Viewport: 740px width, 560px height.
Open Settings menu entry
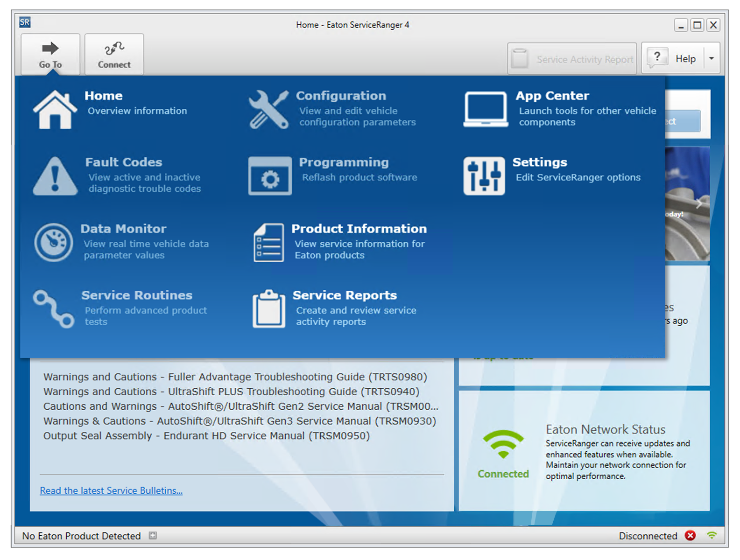pos(552,176)
